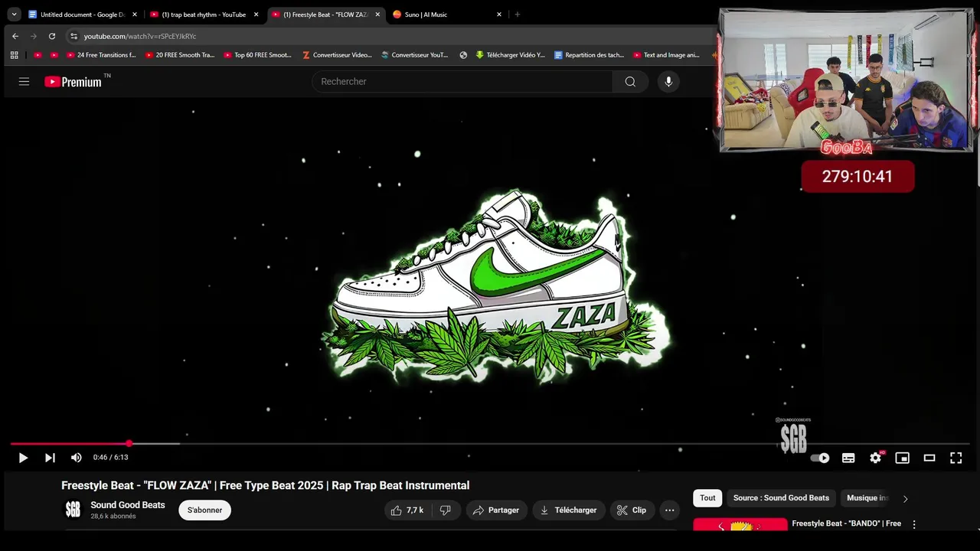Select the Source : Sound Good Beats chip
Screen dimensions: 980x551
[x=781, y=498]
